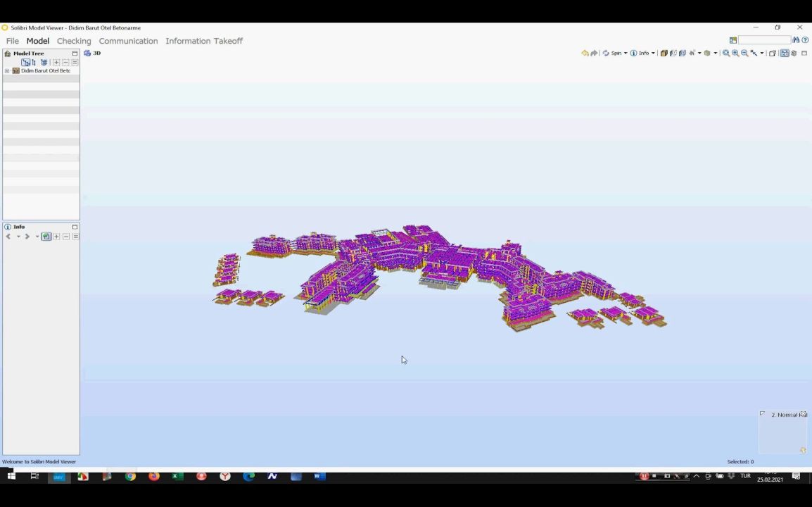Open the Checking tab

pos(74,41)
